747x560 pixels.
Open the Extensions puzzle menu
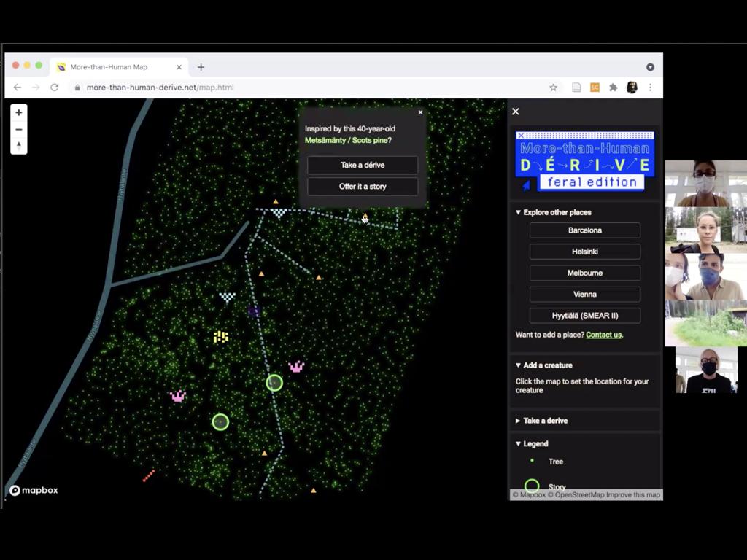[x=613, y=87]
